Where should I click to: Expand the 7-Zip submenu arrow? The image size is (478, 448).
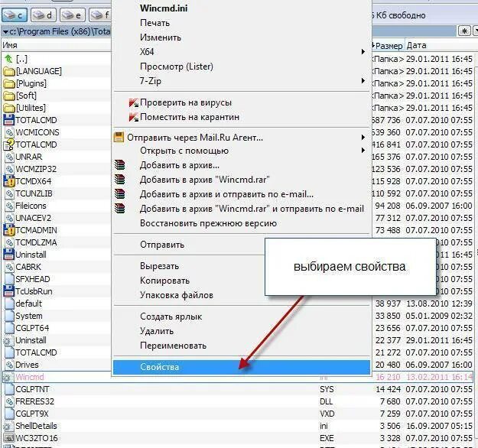click(x=363, y=81)
